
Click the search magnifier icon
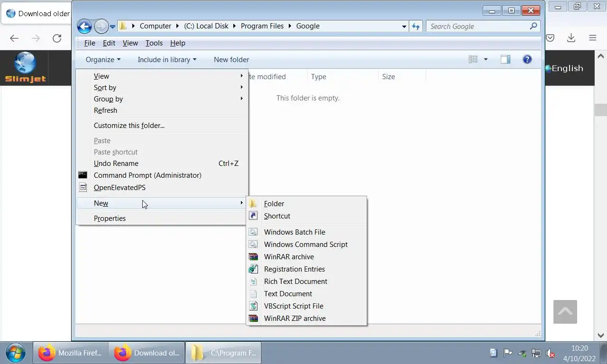pyautogui.click(x=533, y=27)
